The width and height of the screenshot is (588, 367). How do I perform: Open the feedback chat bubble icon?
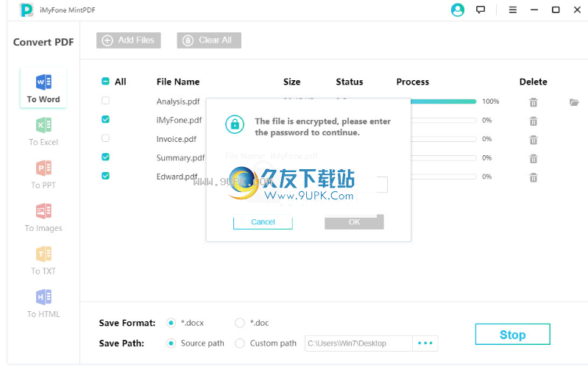click(x=481, y=10)
